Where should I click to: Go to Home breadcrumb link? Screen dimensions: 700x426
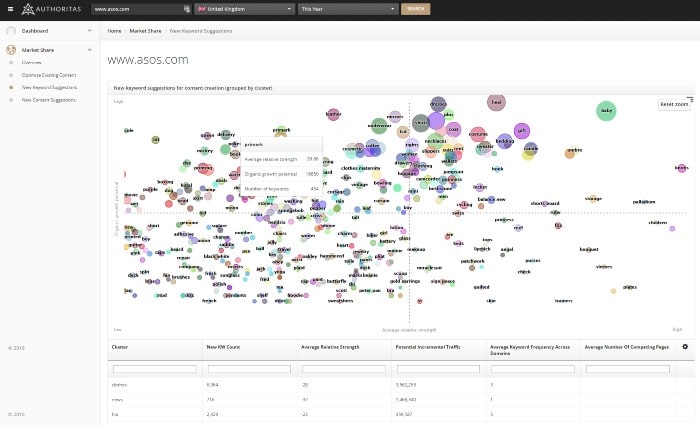click(x=114, y=31)
